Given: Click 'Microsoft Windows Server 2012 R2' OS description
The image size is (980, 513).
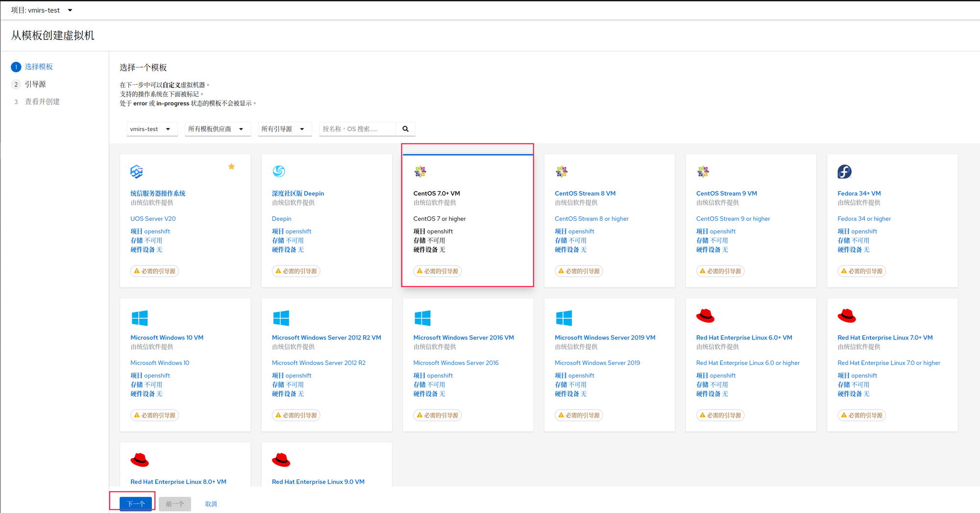Looking at the screenshot, I should click(x=318, y=363).
